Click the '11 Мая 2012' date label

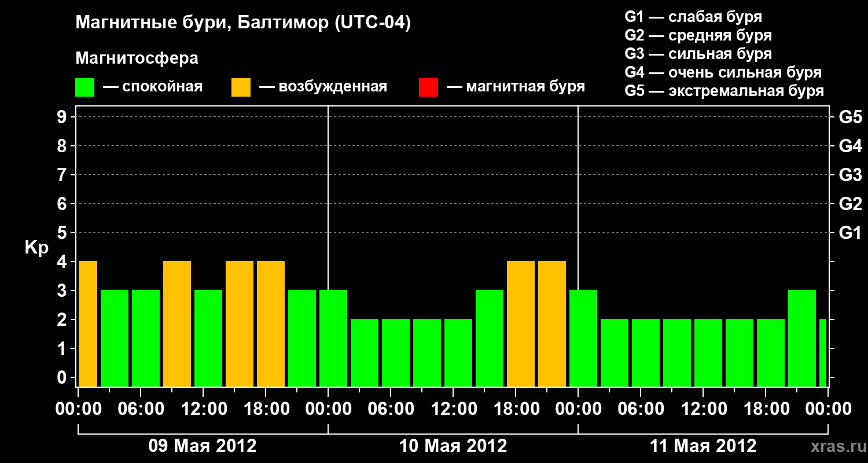703,446
